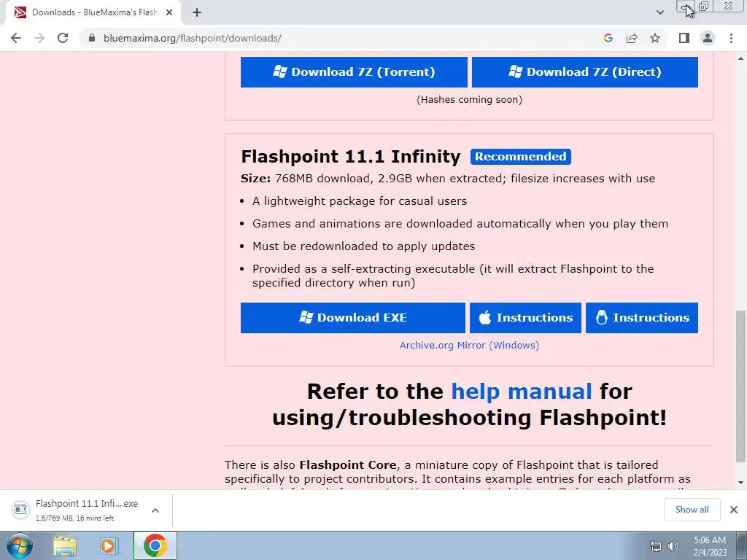Click 'A lightweight package for casual users' text
The width and height of the screenshot is (747, 560).
point(360,201)
